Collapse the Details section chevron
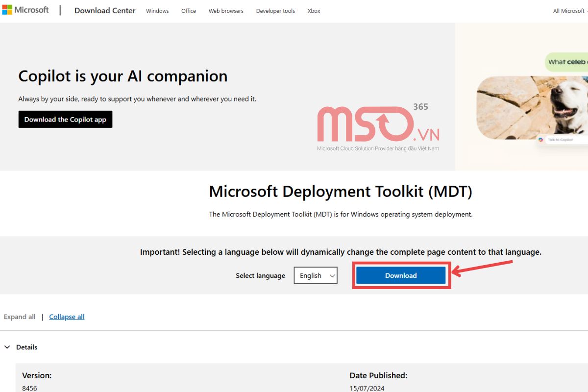 [x=7, y=347]
